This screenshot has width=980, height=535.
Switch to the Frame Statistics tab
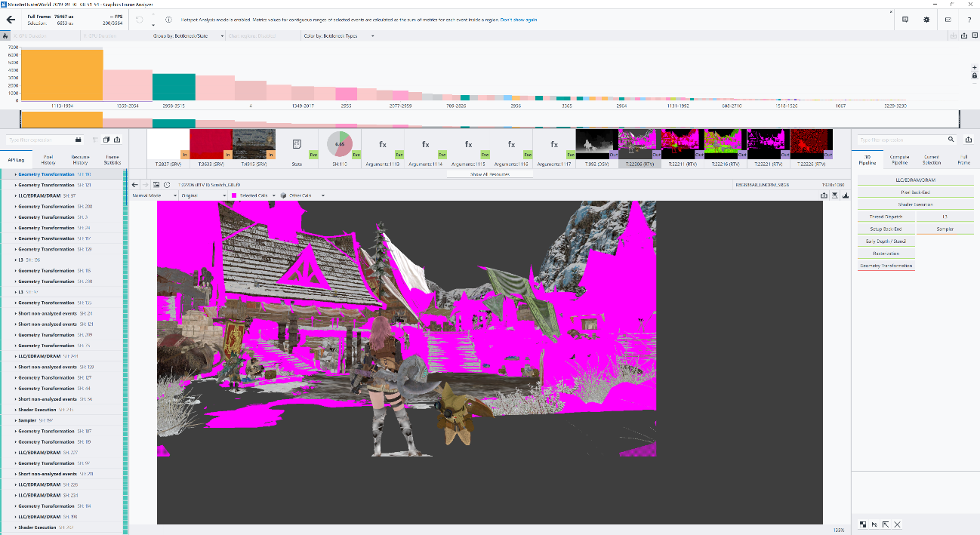point(112,160)
